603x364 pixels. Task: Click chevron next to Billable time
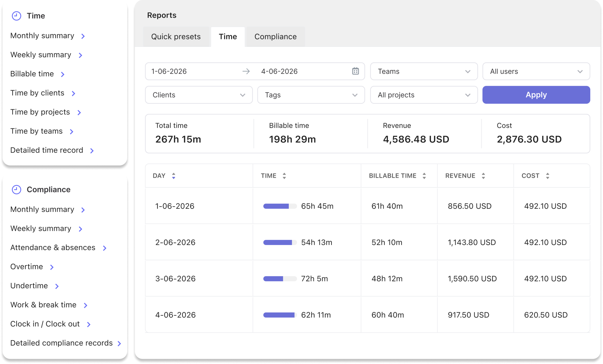pos(63,74)
